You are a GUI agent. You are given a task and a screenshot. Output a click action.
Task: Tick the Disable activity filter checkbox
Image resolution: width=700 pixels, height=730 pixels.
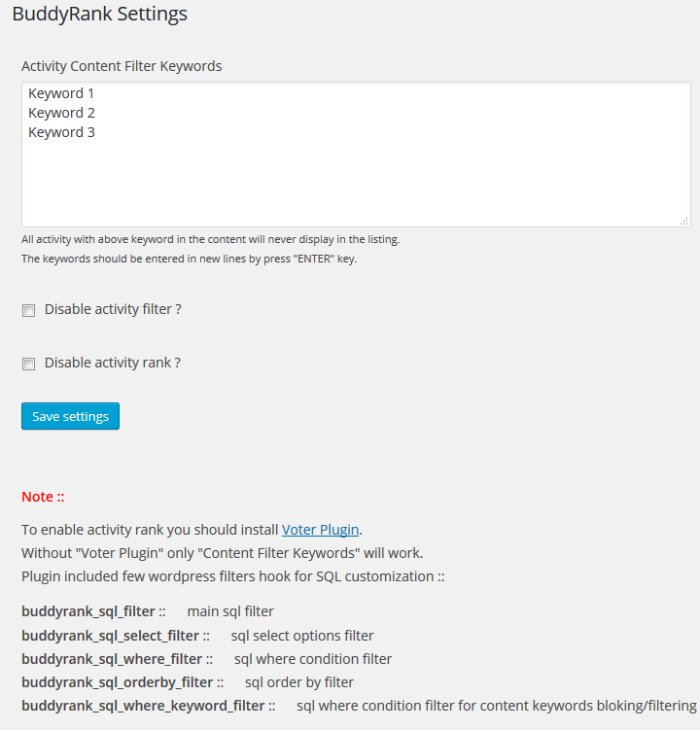28,310
